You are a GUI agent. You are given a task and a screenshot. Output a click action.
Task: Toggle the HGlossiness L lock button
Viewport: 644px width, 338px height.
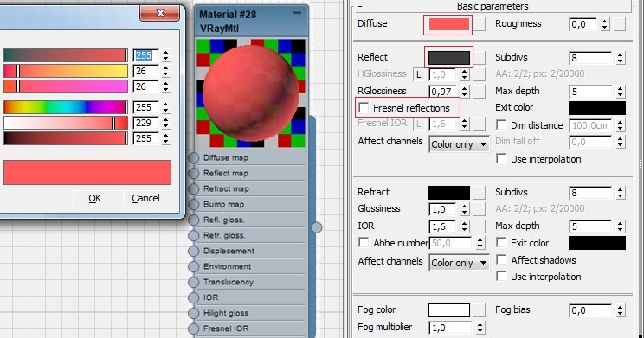(419, 74)
